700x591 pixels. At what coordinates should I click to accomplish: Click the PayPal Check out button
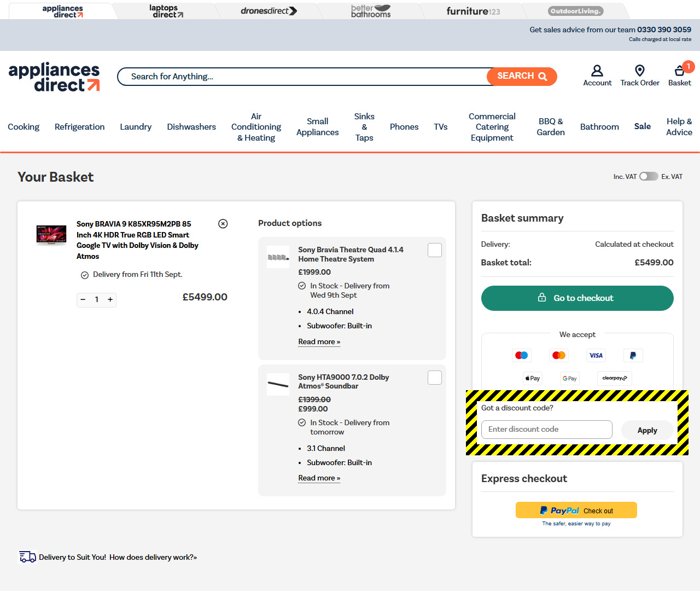pyautogui.click(x=576, y=510)
